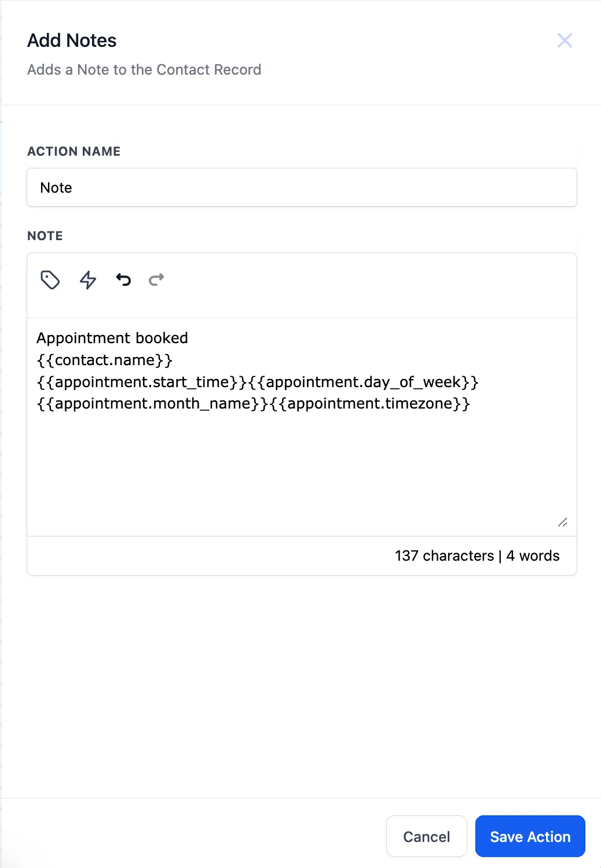
Task: Click the ACTION NAME label
Action: [x=74, y=152]
